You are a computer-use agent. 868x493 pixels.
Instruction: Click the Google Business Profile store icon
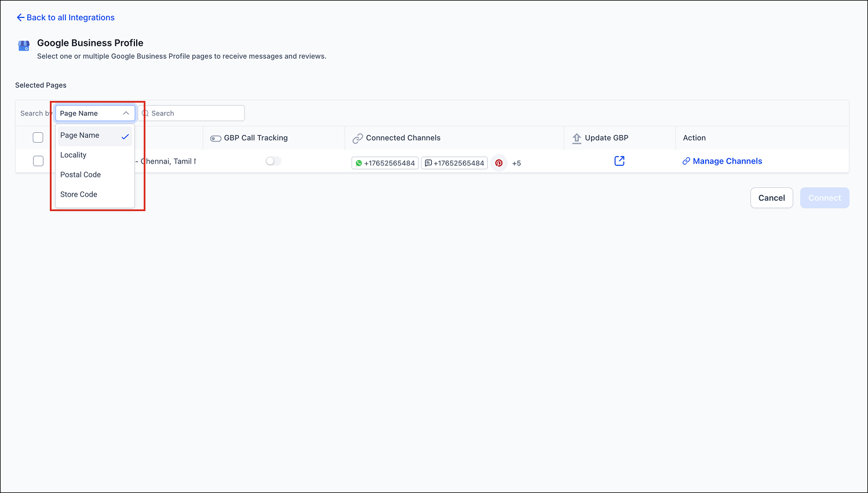pos(24,46)
